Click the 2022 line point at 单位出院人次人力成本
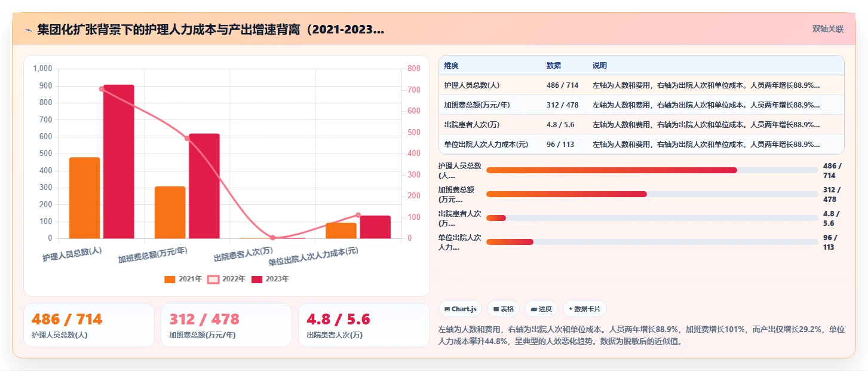 358,215
